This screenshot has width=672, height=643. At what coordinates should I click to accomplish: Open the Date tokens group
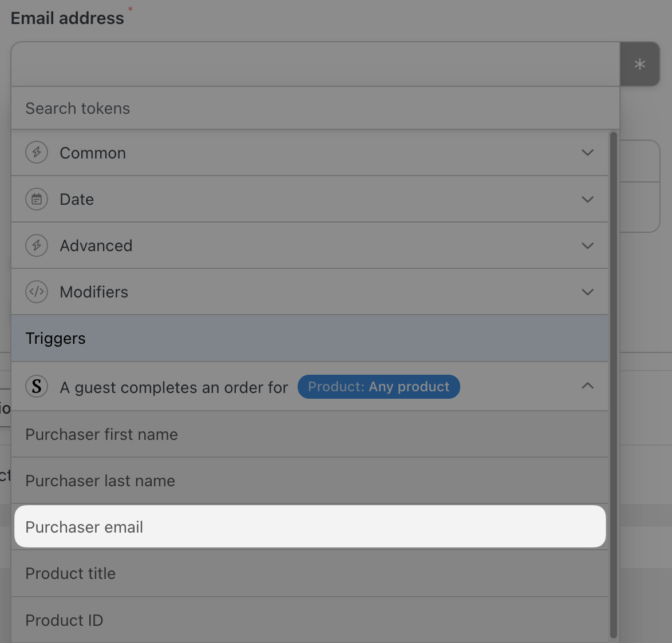point(310,199)
